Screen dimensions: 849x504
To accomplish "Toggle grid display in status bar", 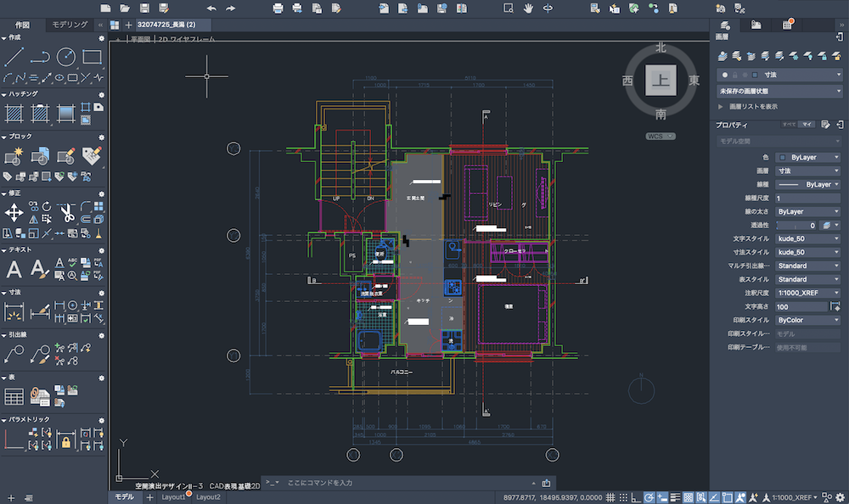I will (x=610, y=497).
